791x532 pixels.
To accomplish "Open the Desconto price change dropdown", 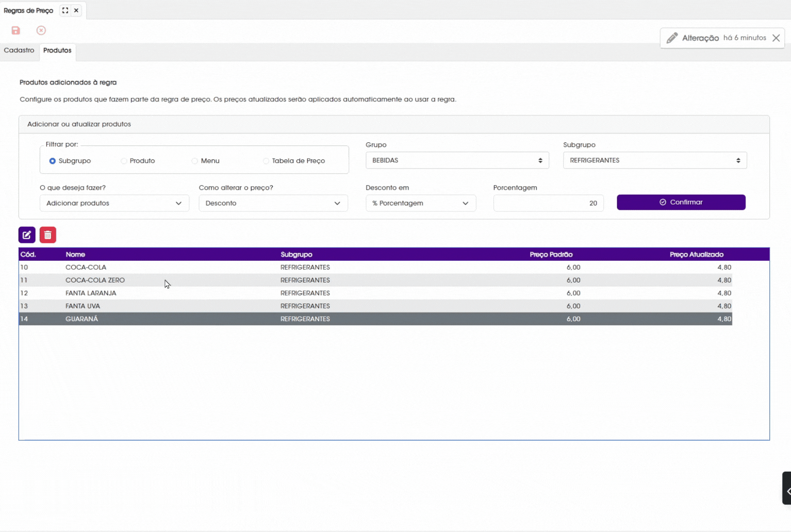I will [x=273, y=203].
